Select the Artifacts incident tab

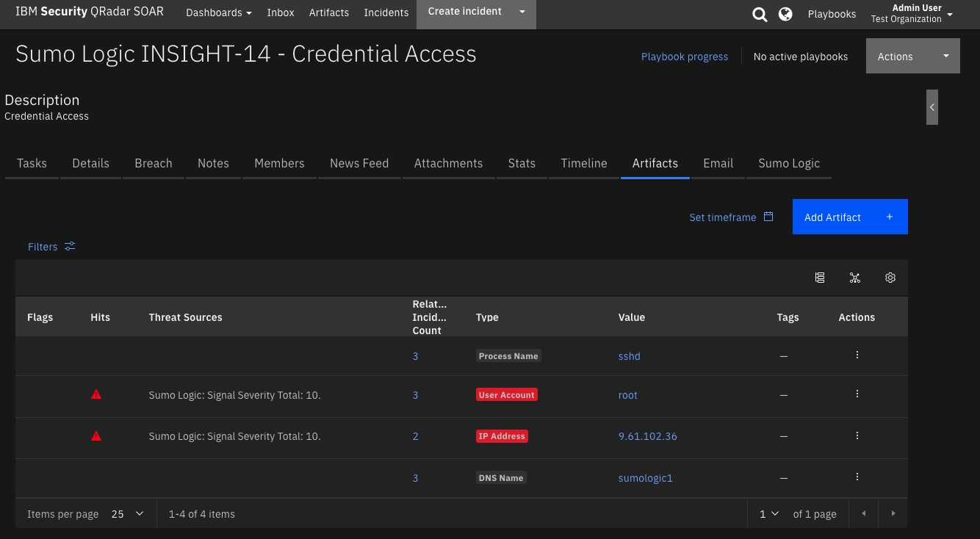655,163
